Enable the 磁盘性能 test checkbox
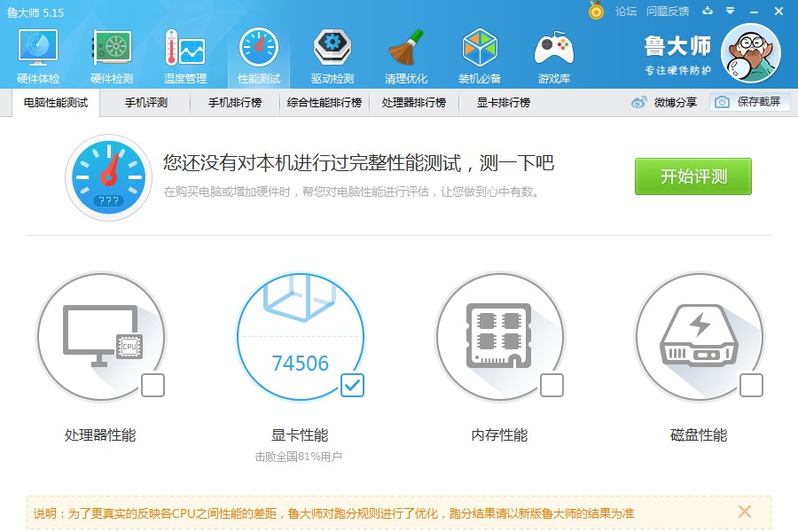Screen dimensions: 798x532 [751, 386]
